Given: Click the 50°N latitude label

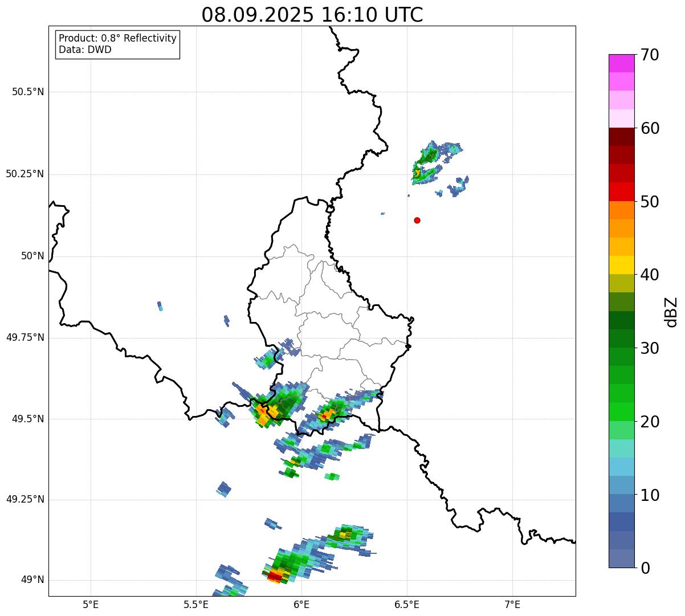Looking at the screenshot, I should point(32,256).
